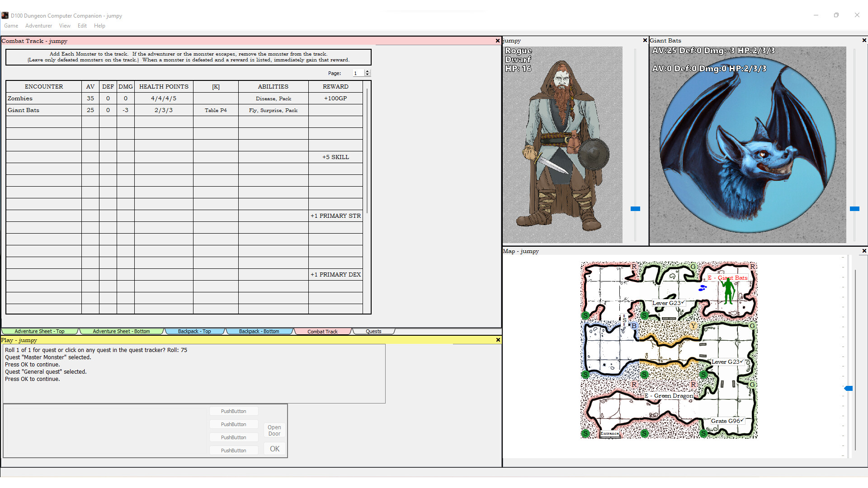Click the green S marker beside the Entrance
The image size is (868, 488).
[586, 433]
